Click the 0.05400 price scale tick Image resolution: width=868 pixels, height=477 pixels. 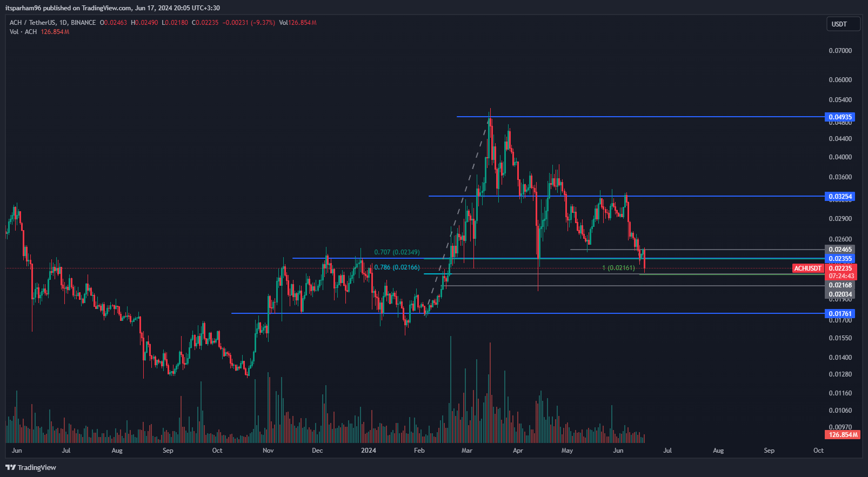(x=840, y=100)
